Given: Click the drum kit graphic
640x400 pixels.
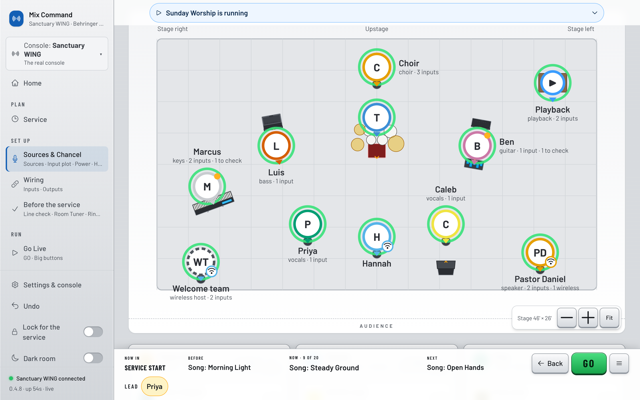Looking at the screenshot, I should 377,143.
